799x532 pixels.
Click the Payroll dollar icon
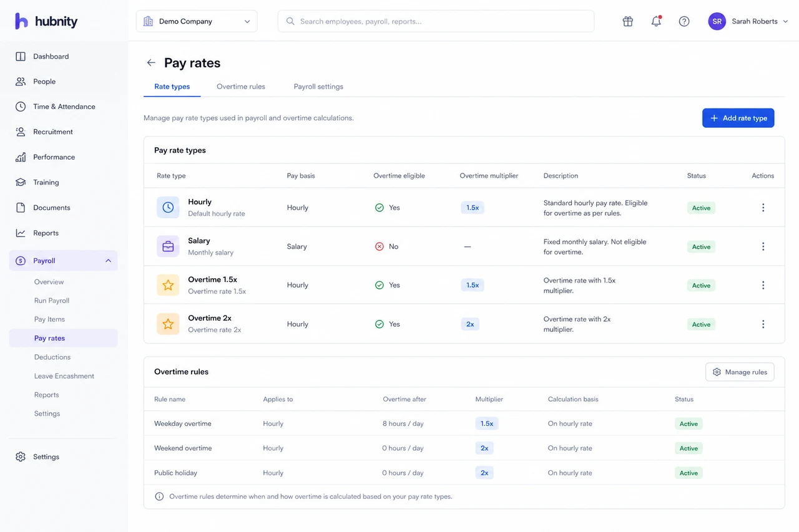(21, 261)
